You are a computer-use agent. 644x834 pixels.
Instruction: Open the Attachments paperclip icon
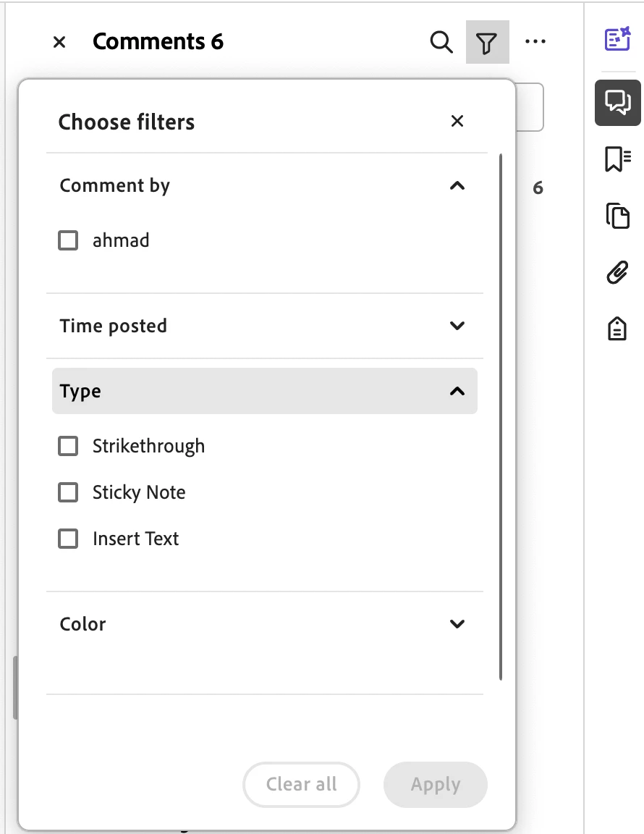pyautogui.click(x=617, y=273)
